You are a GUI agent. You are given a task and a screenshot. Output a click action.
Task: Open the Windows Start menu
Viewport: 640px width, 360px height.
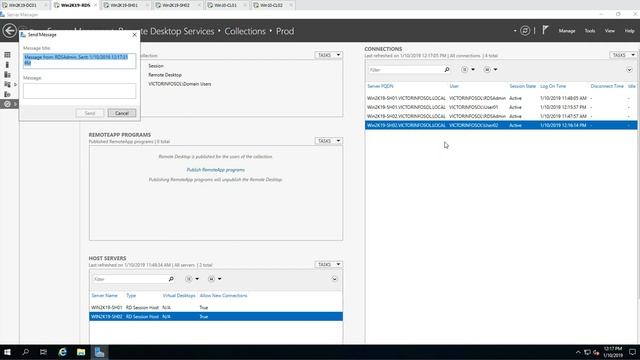[x=7, y=352]
